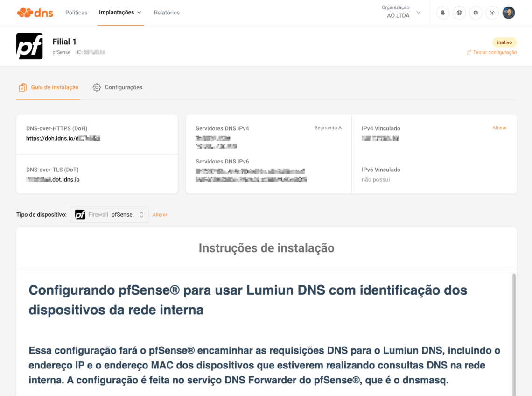Click the Lumiun dns logo
This screenshot has height=396, width=532.
[35, 13]
